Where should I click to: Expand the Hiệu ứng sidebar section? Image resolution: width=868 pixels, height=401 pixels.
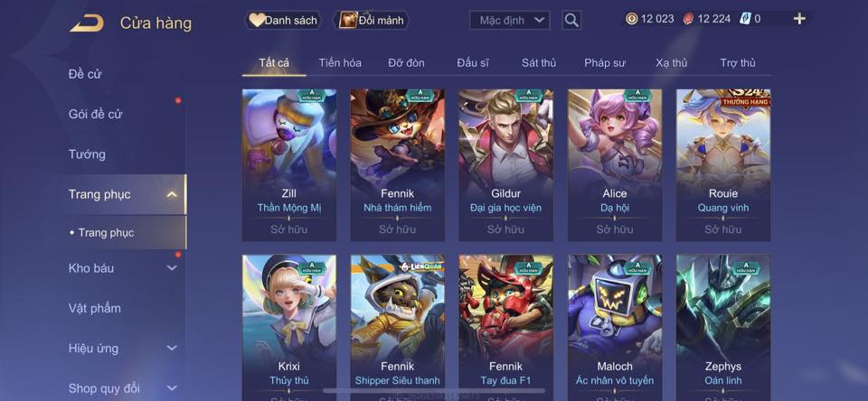tap(172, 349)
